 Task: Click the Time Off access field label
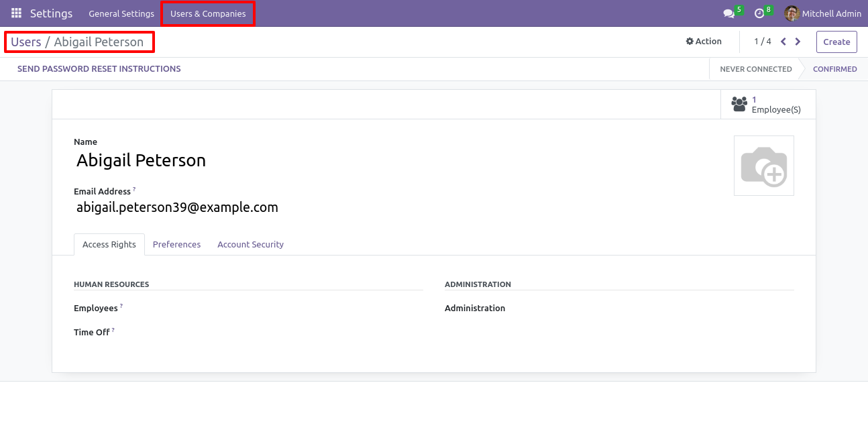[92, 333]
